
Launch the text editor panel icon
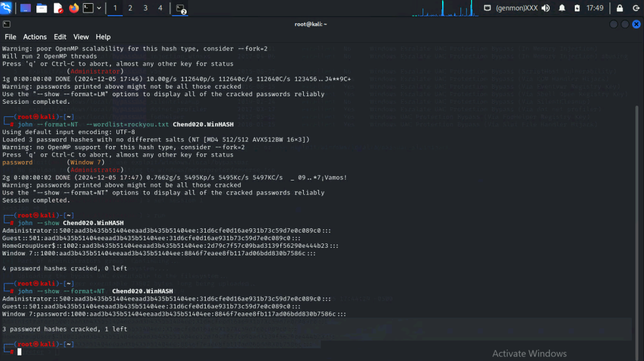point(58,8)
